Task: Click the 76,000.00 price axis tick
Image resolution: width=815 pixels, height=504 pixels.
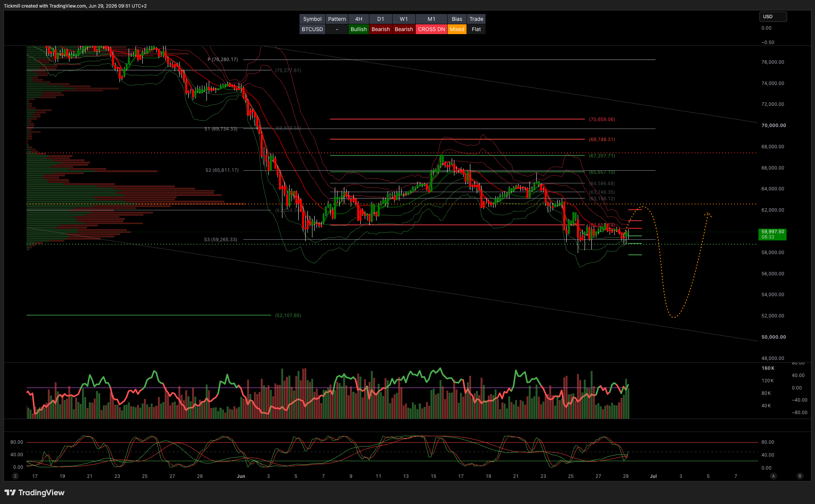Action: pyautogui.click(x=772, y=62)
